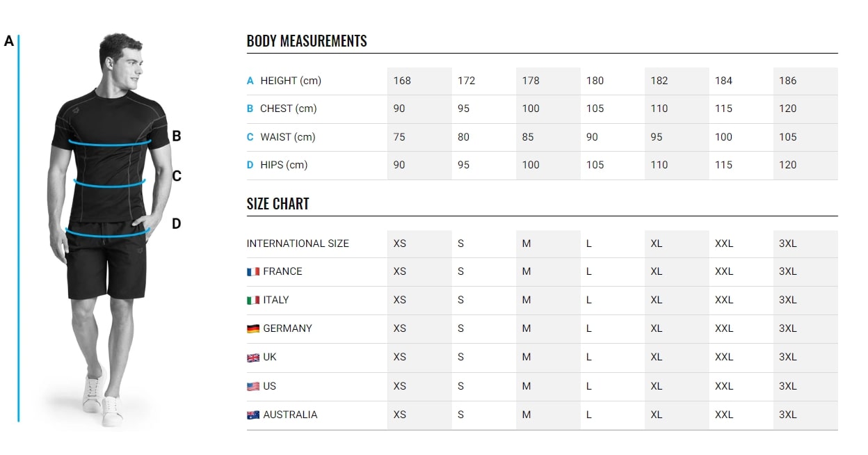
Task: Click the B label next to model's chest
Action: [x=177, y=136]
